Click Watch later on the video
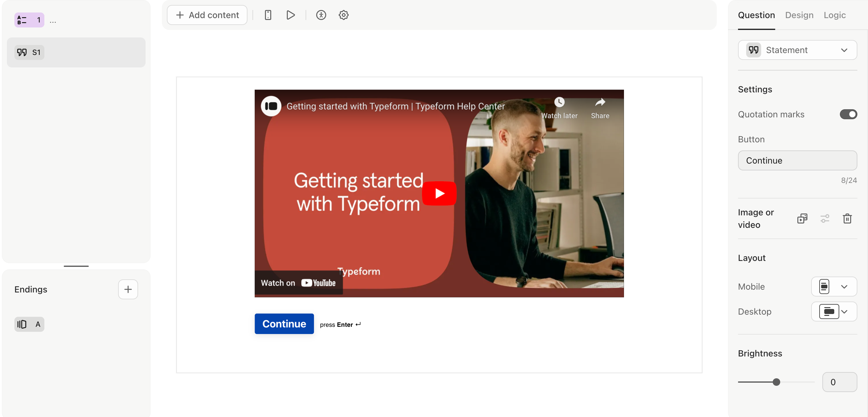The image size is (868, 417). point(559,108)
